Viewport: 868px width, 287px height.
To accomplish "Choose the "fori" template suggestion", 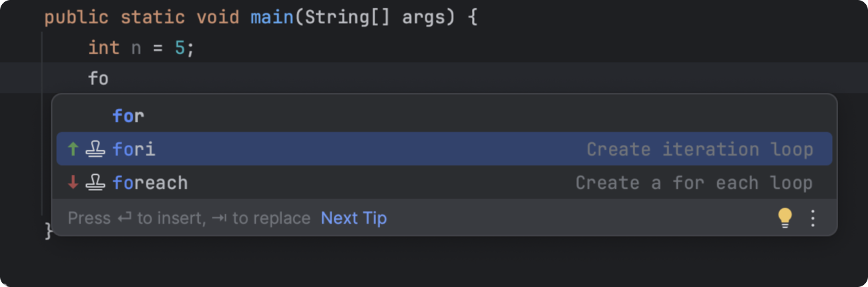I will pos(134,150).
